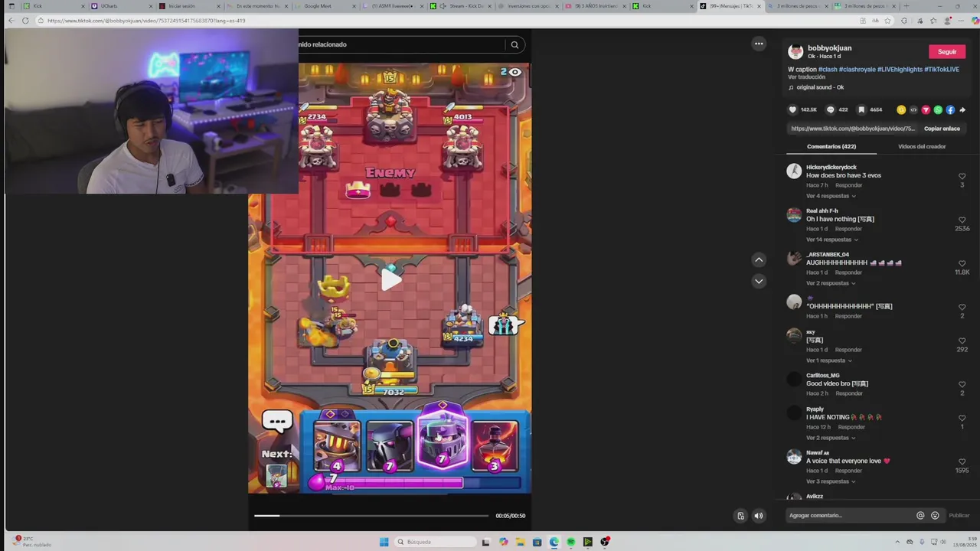Open original sound - Ok music link
980x551 pixels.
pos(820,87)
